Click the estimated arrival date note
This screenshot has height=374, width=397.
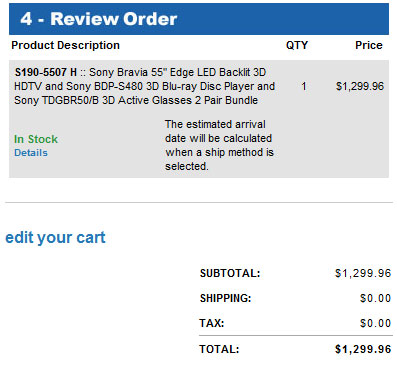219,145
